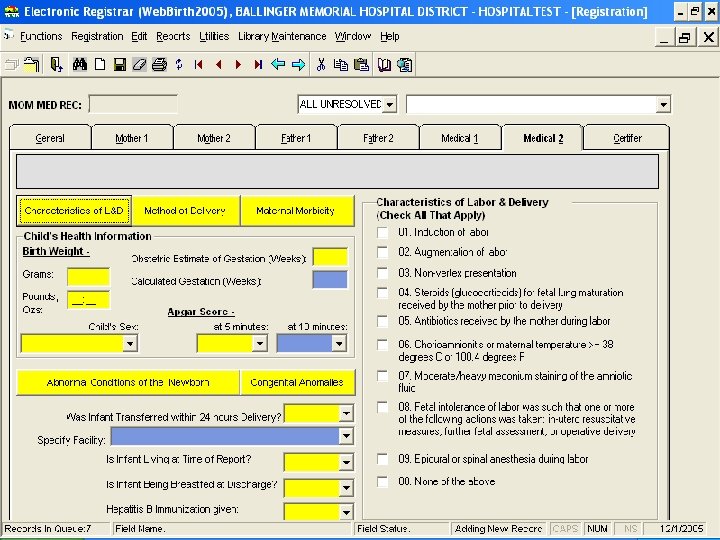Click the copy pages icon
The image size is (720, 540).
[x=341, y=65]
